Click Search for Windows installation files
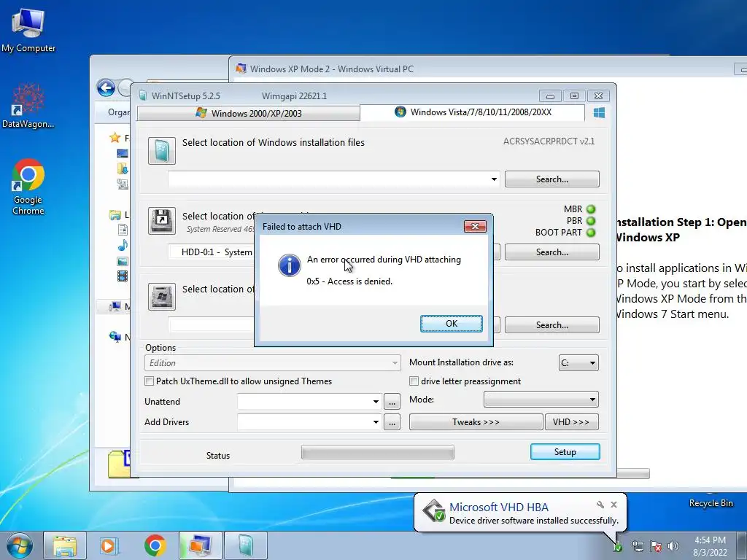The width and height of the screenshot is (747, 560). [551, 179]
